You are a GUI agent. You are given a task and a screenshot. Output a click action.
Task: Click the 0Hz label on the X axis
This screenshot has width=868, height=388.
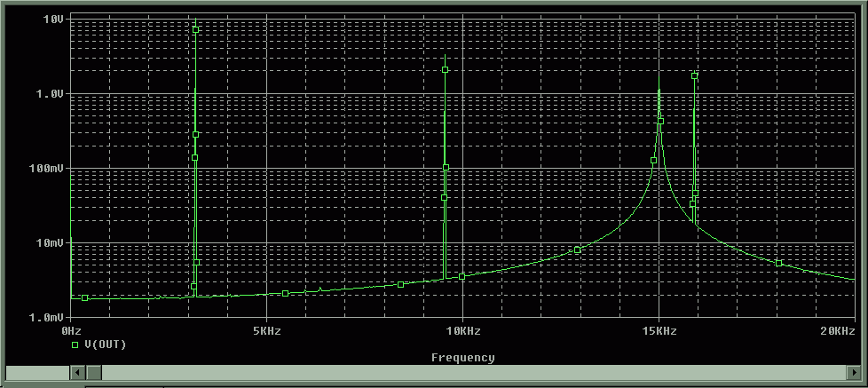73,330
